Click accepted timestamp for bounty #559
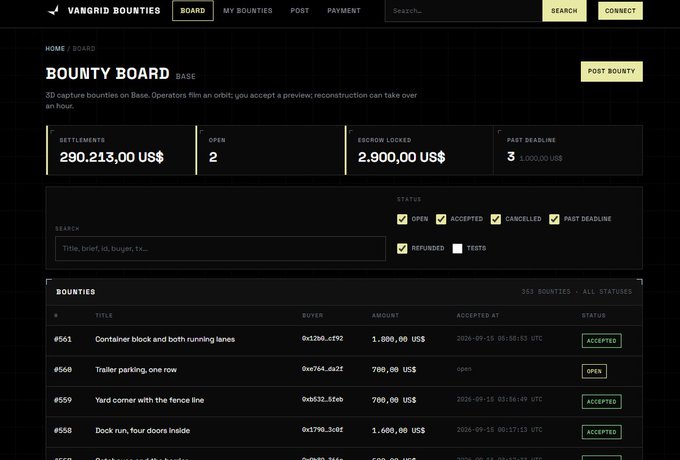The image size is (680, 460). click(499, 399)
